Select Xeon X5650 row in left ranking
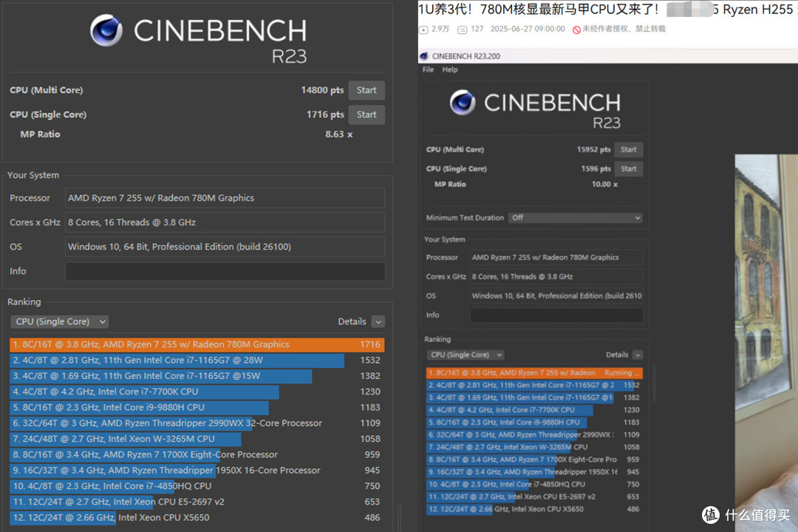This screenshot has width=798, height=532. 197,518
